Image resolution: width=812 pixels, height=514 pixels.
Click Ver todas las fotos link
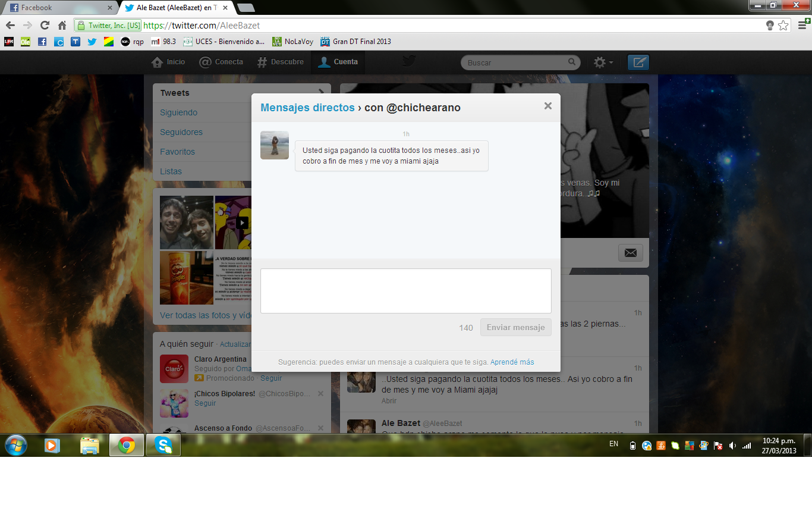(x=206, y=315)
